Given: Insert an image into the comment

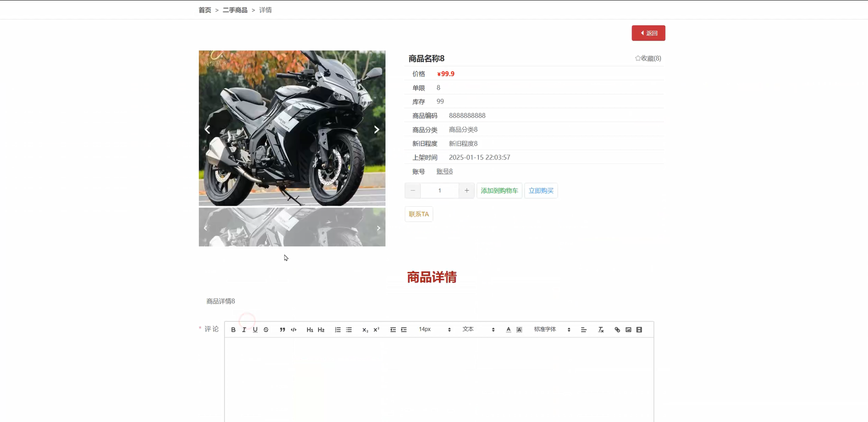Looking at the screenshot, I should [x=628, y=329].
